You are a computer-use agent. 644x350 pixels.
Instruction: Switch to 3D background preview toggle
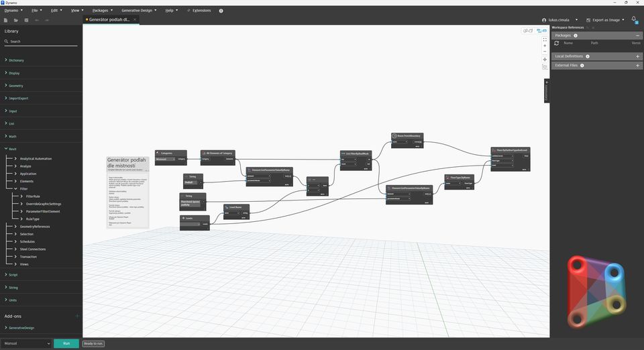point(528,30)
